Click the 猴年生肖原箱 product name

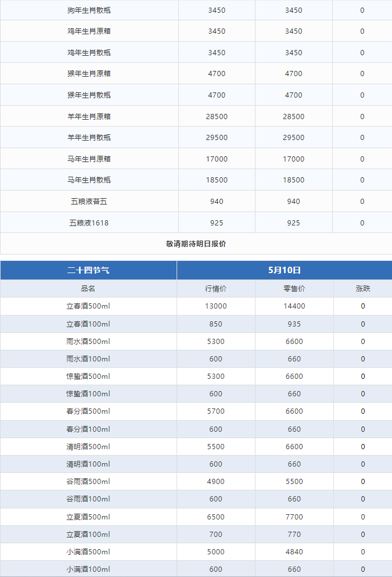(x=89, y=74)
